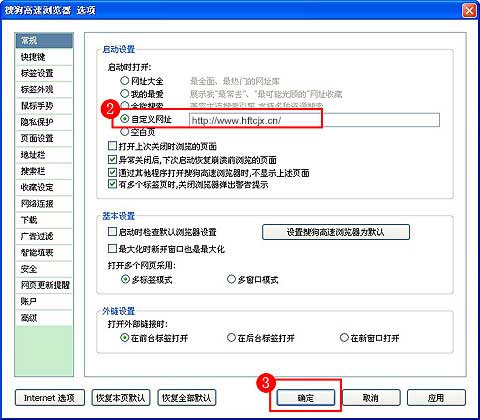
Task: Open the 快捷键 settings category
Action: [x=44, y=57]
